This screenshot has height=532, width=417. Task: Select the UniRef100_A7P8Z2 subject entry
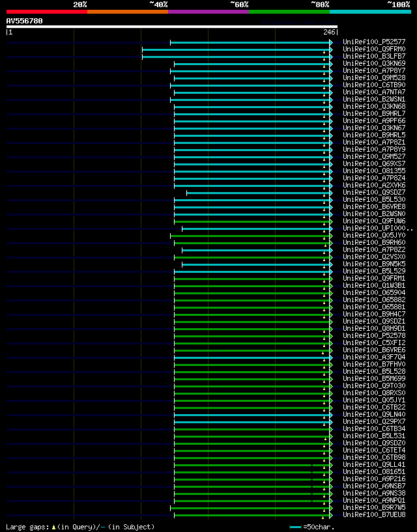pos(374,249)
